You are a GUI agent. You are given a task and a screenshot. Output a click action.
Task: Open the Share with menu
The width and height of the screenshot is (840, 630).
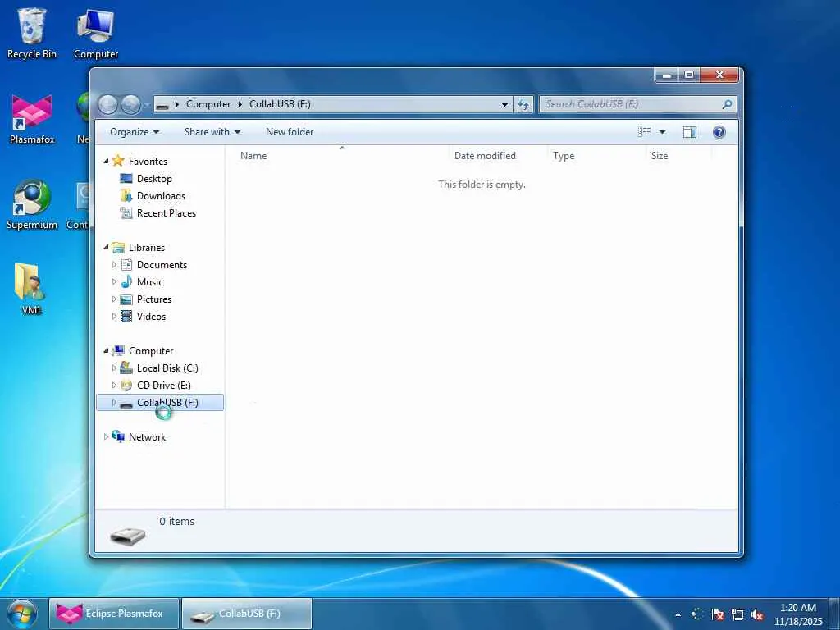click(x=212, y=132)
